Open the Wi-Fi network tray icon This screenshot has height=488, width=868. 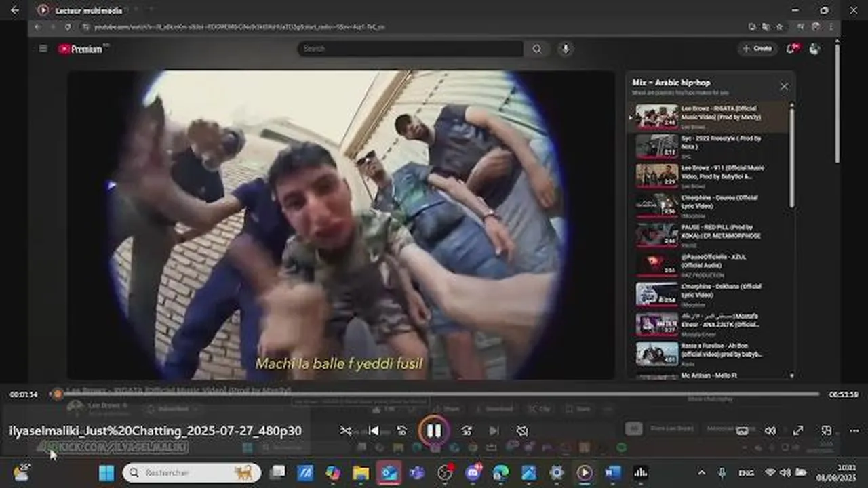(x=770, y=472)
